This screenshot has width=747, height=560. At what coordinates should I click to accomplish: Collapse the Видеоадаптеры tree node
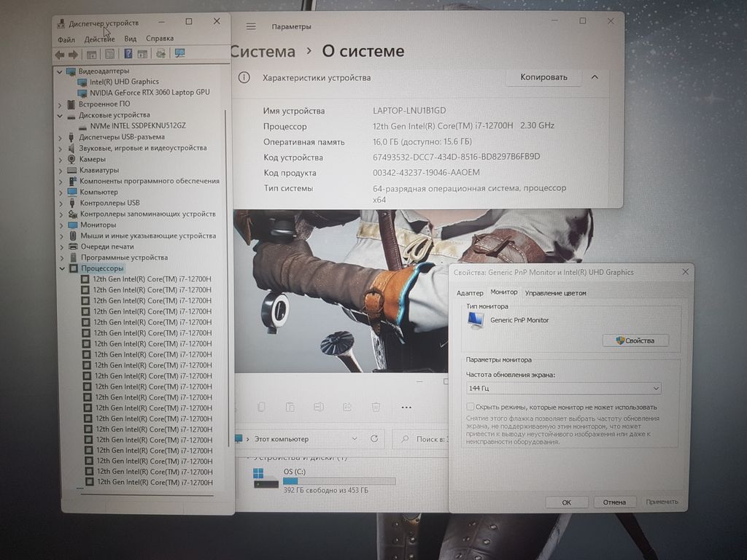(60, 71)
